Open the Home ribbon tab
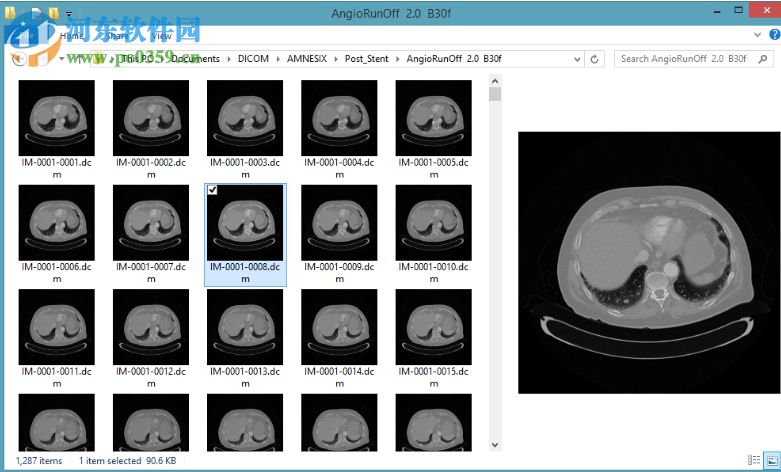The width and height of the screenshot is (781, 472). pos(72,36)
